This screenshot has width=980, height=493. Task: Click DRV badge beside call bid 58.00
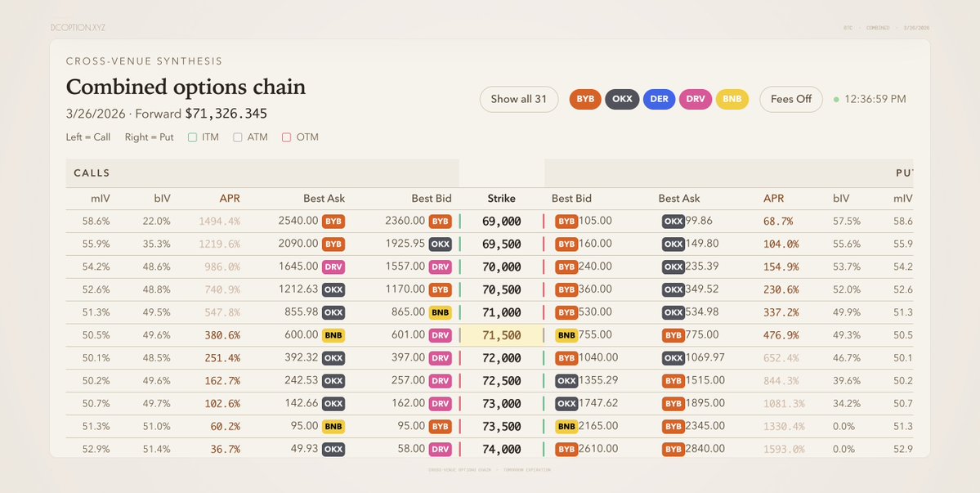coord(440,449)
